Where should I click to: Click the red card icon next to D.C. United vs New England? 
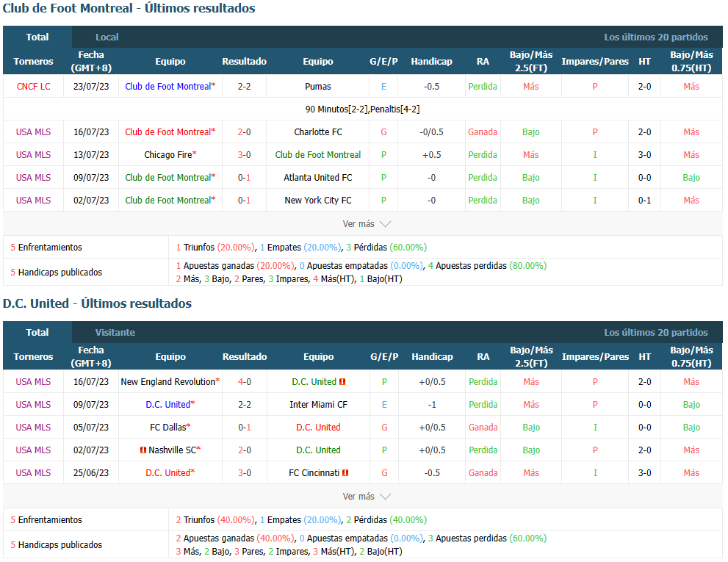(342, 382)
